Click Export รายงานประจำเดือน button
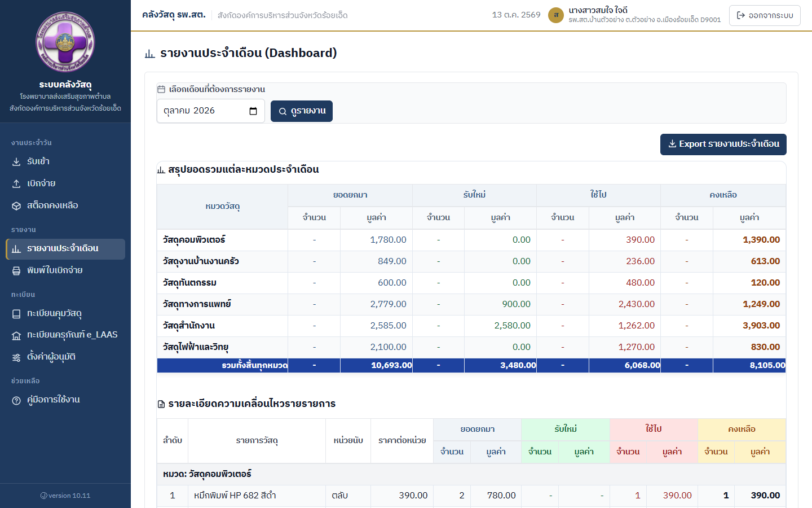Image resolution: width=812 pixels, height=508 pixels. click(x=723, y=144)
